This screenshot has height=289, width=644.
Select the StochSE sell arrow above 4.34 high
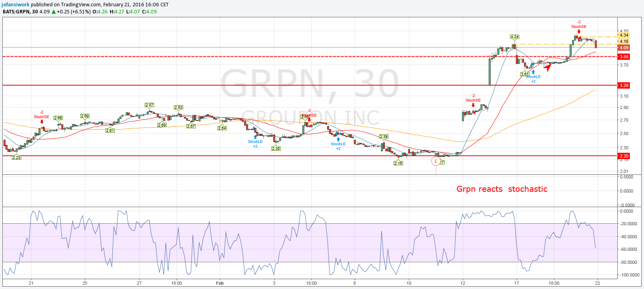click(579, 31)
